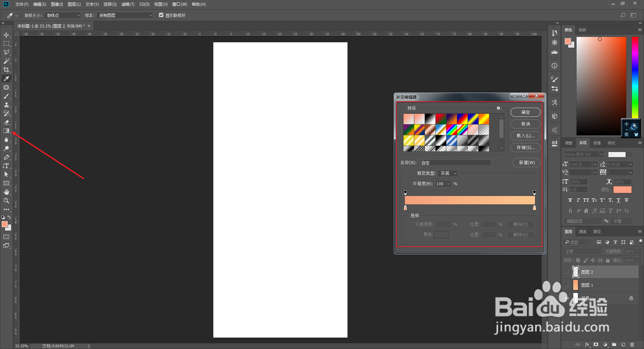644x349 pixels.
Task: Select the Eraser tool
Action: [6, 122]
